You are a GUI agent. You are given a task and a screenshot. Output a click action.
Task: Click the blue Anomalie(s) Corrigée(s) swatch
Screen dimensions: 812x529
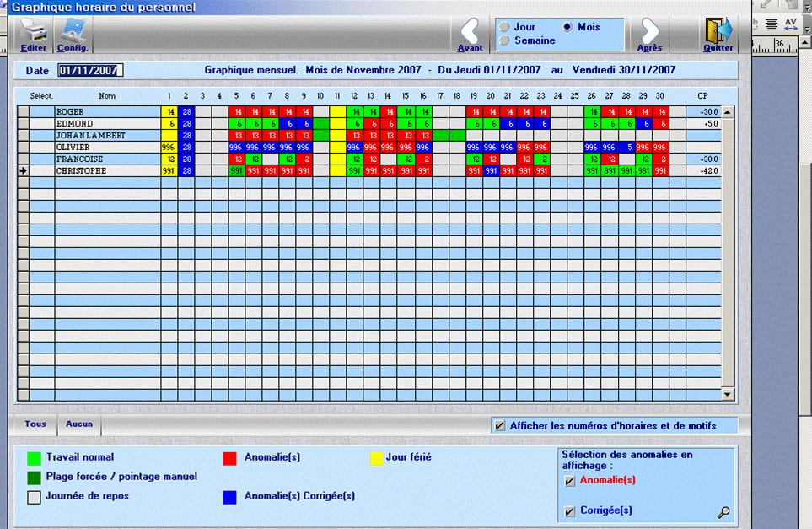point(229,498)
